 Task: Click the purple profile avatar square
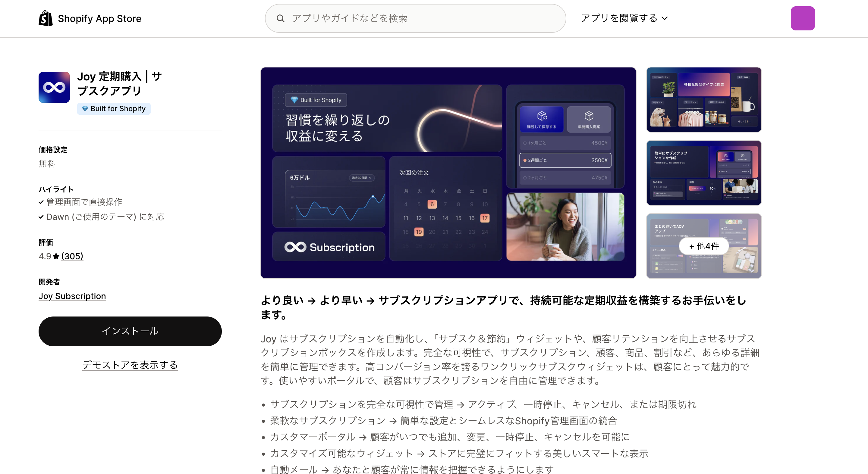pyautogui.click(x=802, y=18)
